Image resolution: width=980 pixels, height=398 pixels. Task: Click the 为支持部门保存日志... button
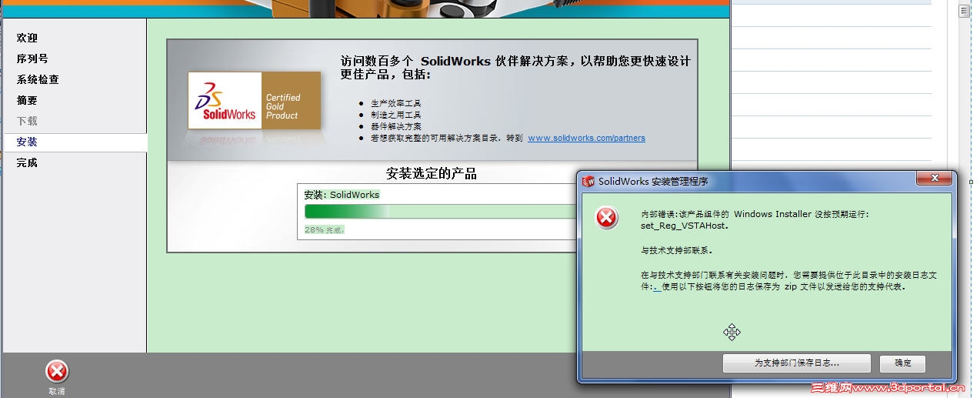[x=796, y=363]
